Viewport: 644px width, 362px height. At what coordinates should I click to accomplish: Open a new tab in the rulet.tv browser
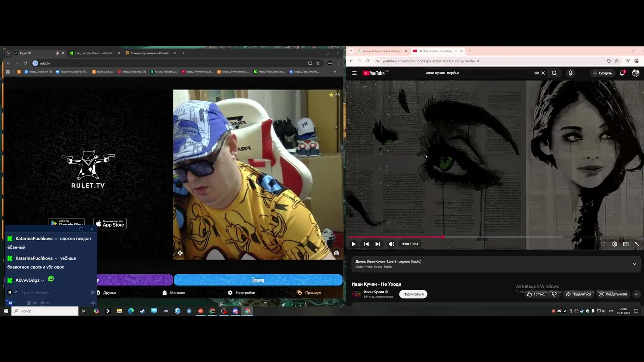[183, 53]
